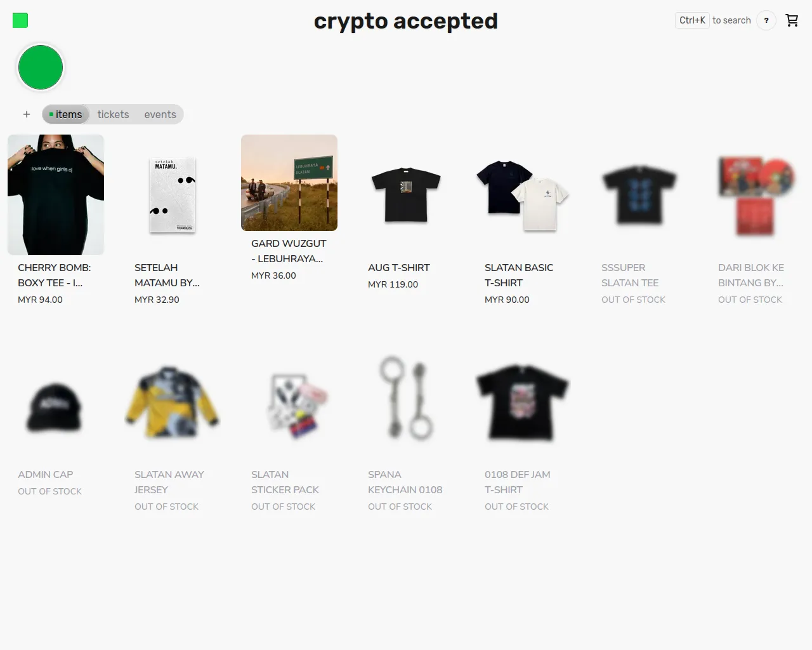Switch to the tickets tab
Screen dimensions: 812x650
113,114
